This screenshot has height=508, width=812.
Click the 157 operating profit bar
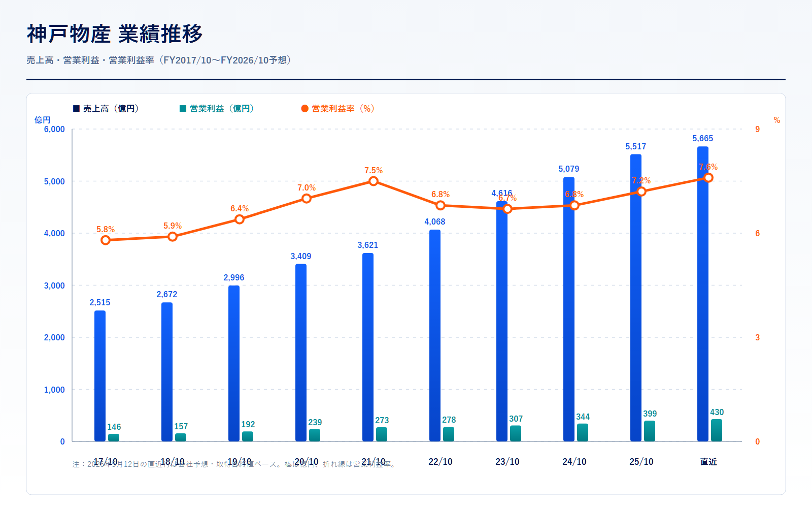[x=181, y=437]
